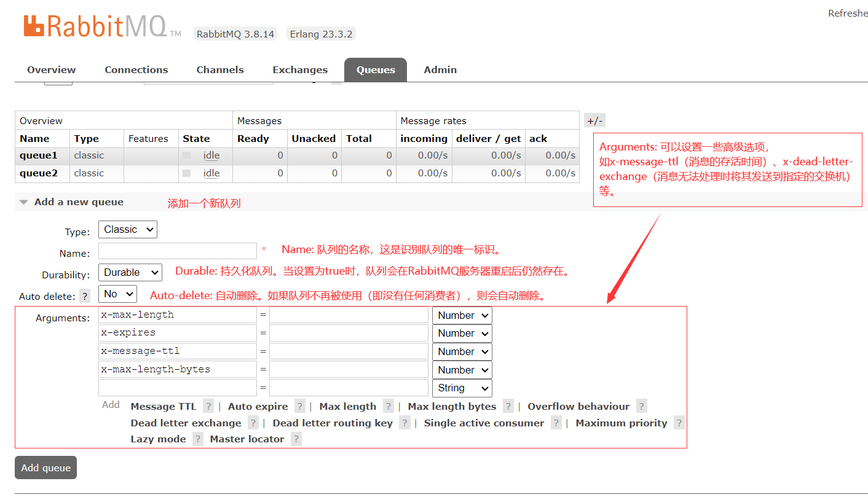The height and width of the screenshot is (497, 868).
Task: Open help icon next to Single active consumer
Action: coord(556,423)
